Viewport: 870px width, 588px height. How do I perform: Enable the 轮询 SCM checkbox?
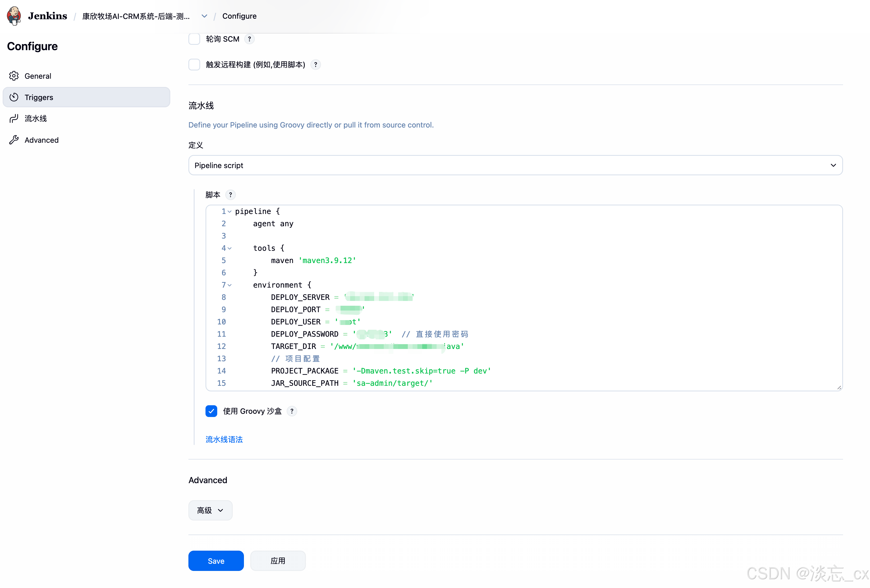point(194,39)
